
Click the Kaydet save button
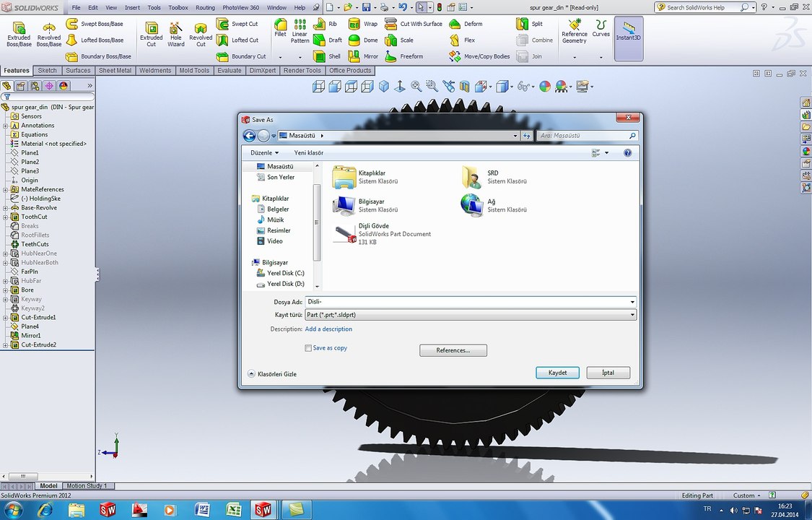pos(558,373)
